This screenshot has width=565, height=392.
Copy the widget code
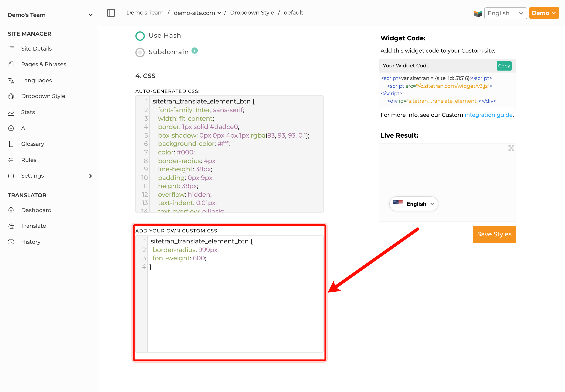click(x=504, y=66)
